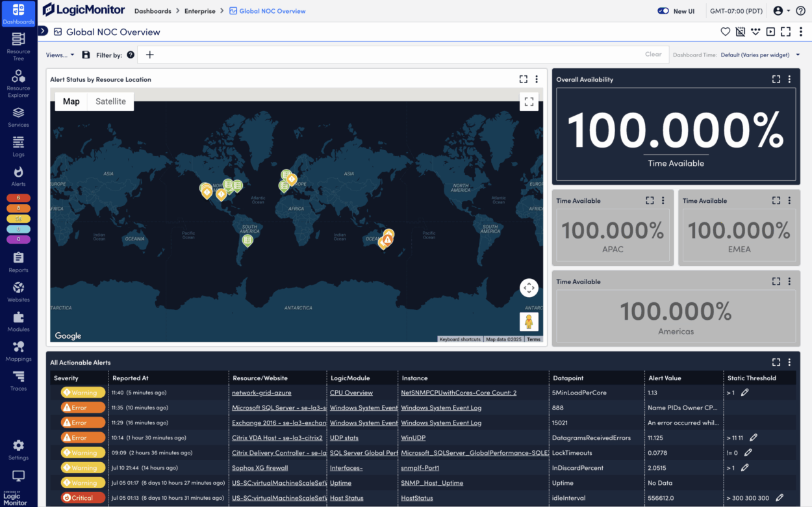812x507 pixels.
Task: Click the Enterprise breadcrumb
Action: (199, 11)
